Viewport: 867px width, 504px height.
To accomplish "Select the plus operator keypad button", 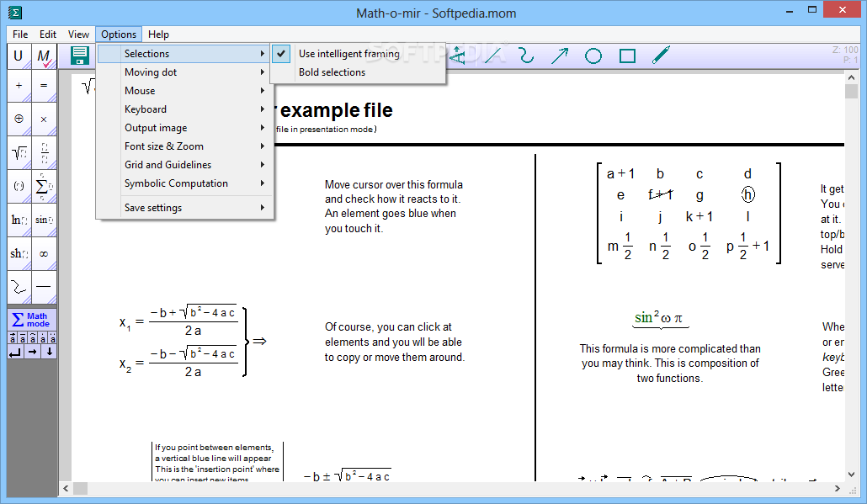I will coord(19,86).
